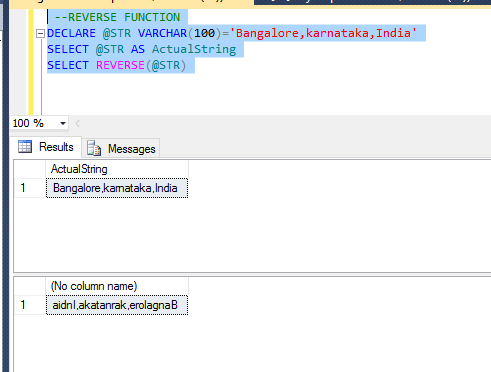Select the (No column name) header
The width and height of the screenshot is (491, 372).
pos(117,286)
